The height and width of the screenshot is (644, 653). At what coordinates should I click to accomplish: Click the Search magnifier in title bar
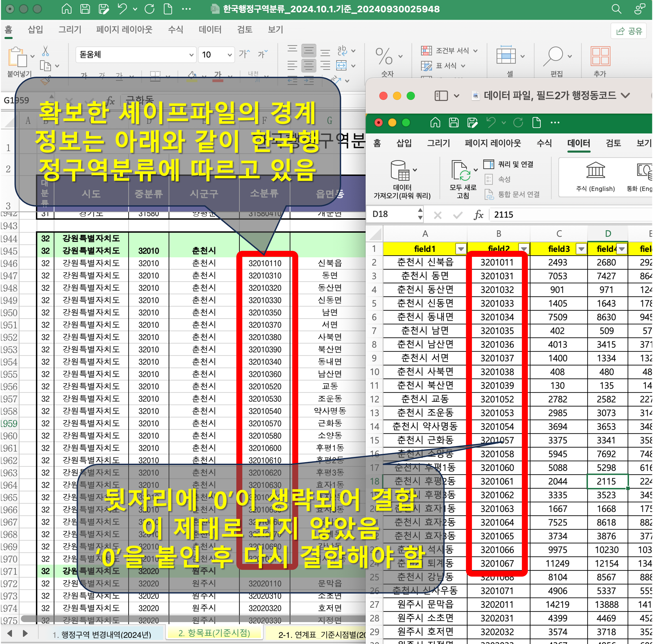pyautogui.click(x=616, y=9)
